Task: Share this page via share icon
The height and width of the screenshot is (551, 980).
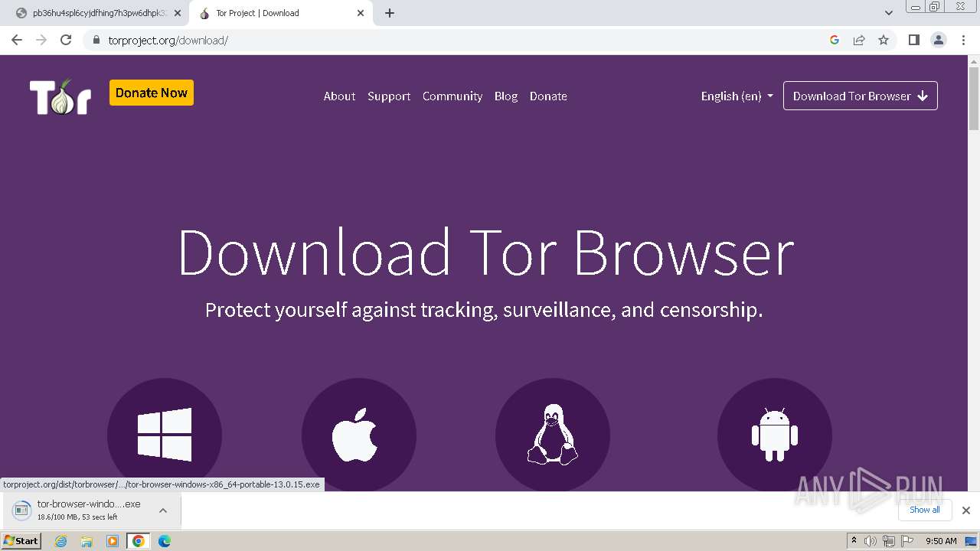Action: [859, 40]
